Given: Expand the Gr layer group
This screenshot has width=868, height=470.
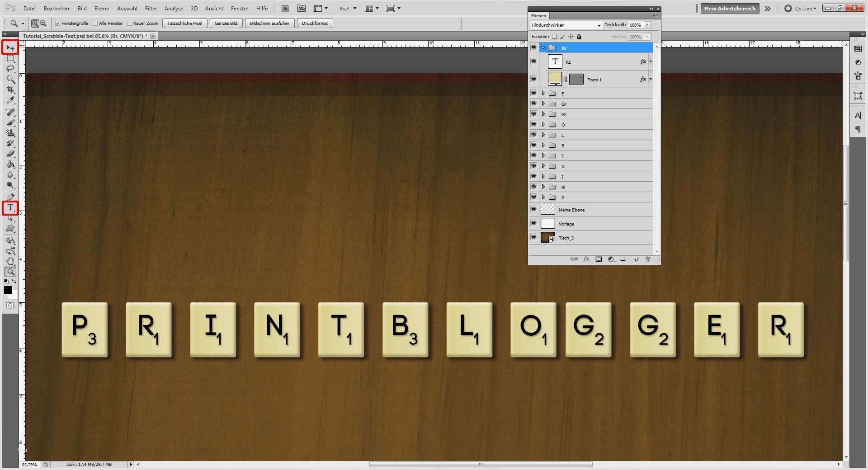Looking at the screenshot, I should pyautogui.click(x=543, y=103).
